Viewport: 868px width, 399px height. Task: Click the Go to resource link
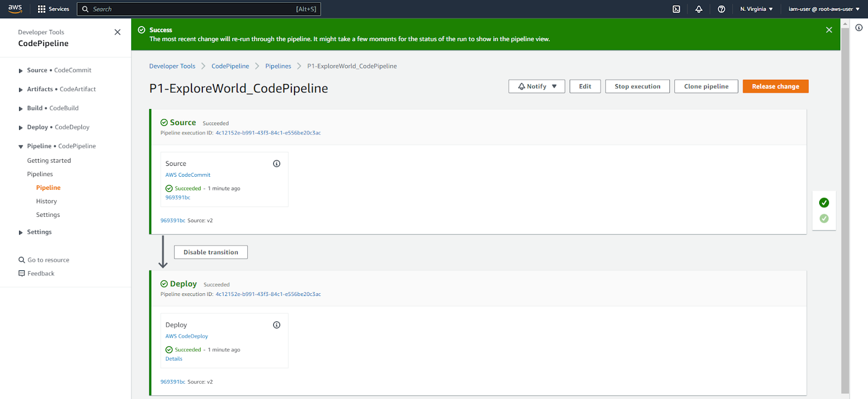pos(48,260)
